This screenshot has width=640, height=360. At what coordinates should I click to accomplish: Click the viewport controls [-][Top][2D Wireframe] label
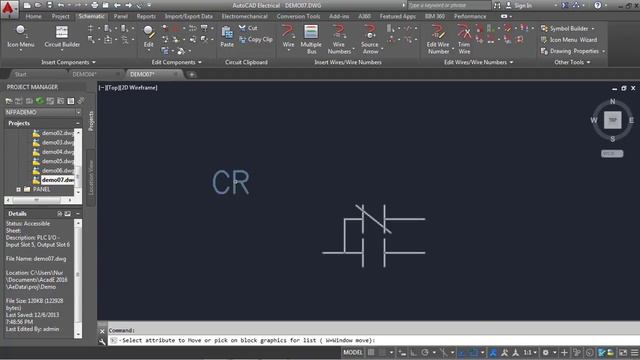pos(128,87)
